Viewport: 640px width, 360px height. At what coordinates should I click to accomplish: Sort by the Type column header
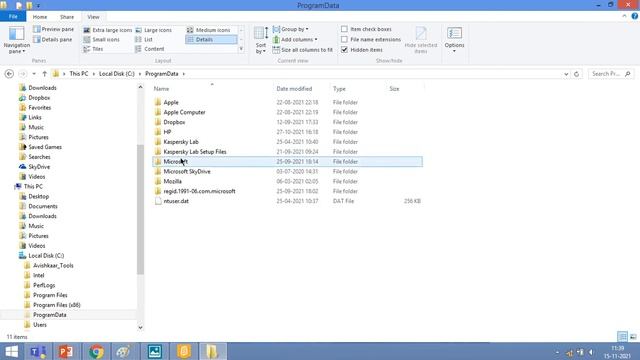[358, 89]
